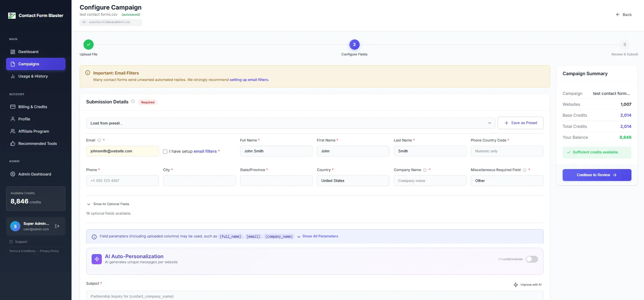644x300 pixels.
Task: Click the S avatar of Super Admin
Action: coord(15,226)
